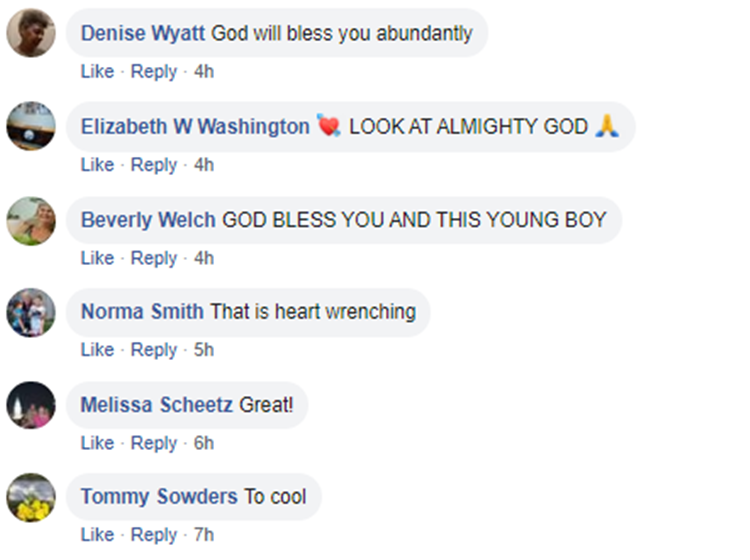This screenshot has width=750, height=560.
Task: Click Melissa Scheetz's avatar image
Action: coord(31,405)
